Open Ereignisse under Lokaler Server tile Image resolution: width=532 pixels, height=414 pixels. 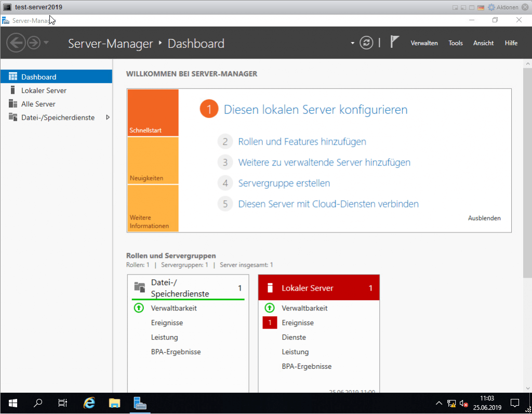point(298,322)
